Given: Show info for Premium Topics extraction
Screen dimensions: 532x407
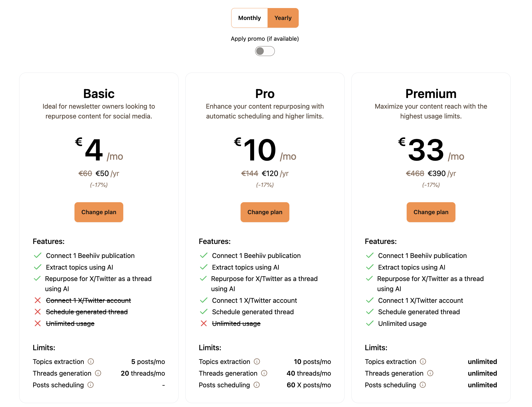Looking at the screenshot, I should (x=423, y=361).
